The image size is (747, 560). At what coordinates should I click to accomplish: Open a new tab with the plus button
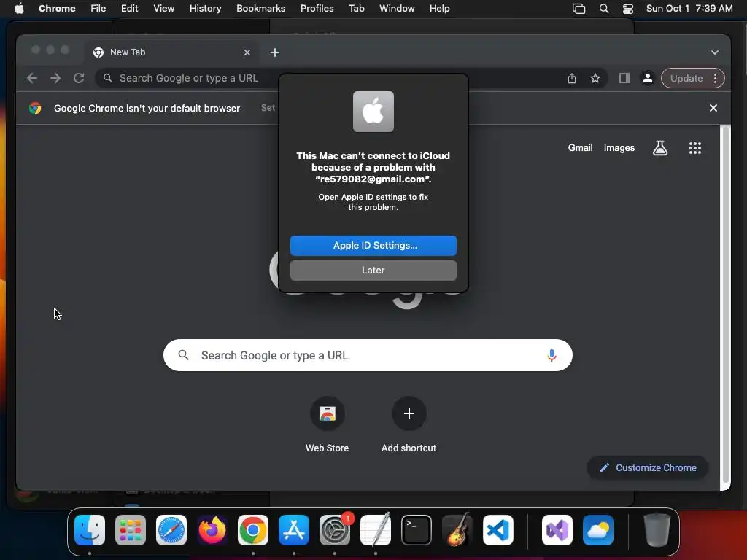point(275,52)
